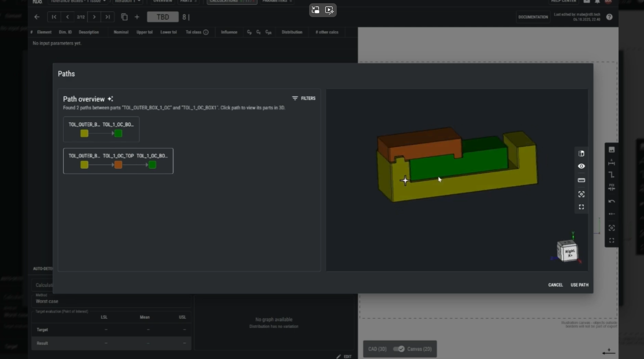Add a new calculation with the plus icon

(x=137, y=17)
